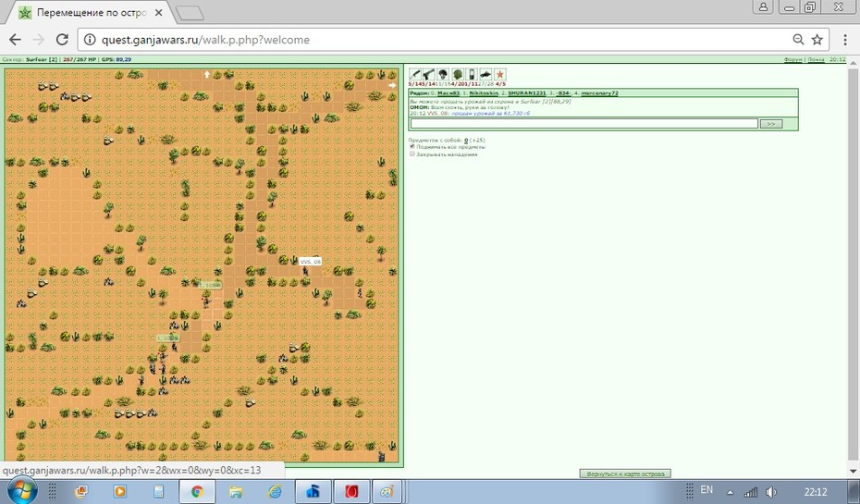Click the taskbar clock 22:12
Viewport: 860px width, 504px height.
pos(816,491)
